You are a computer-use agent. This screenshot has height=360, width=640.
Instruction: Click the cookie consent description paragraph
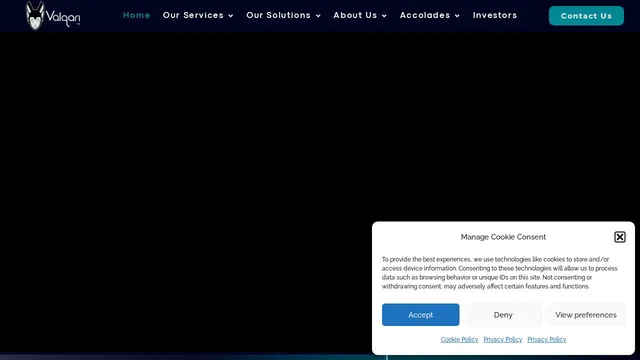[x=500, y=273]
